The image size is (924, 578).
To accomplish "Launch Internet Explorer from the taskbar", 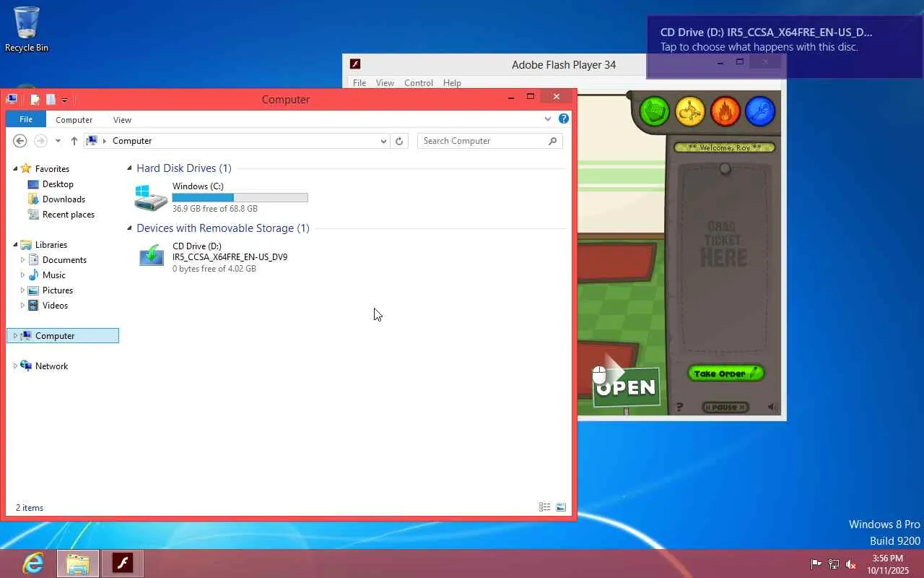I will click(x=33, y=564).
